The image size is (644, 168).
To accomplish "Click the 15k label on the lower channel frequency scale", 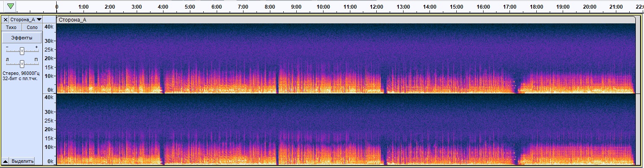I will coord(49,139).
